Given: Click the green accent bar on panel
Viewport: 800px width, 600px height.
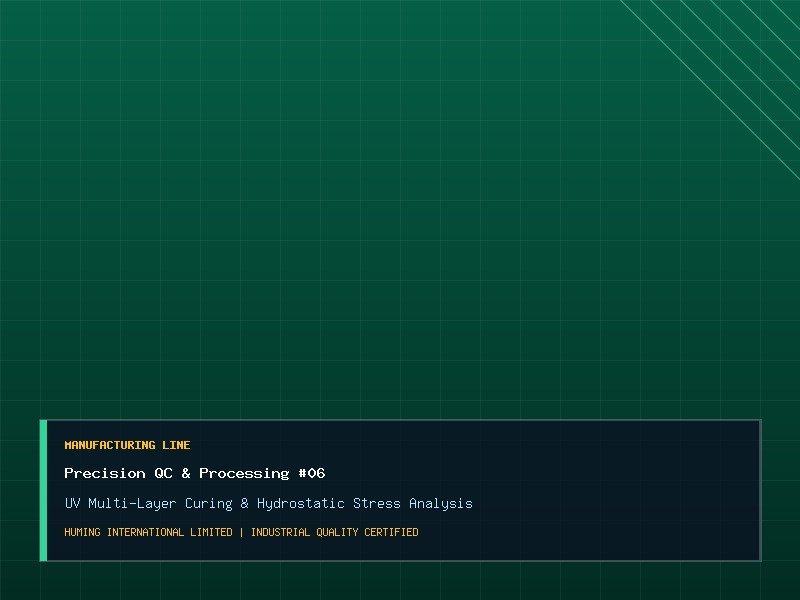Looking at the screenshot, I should tap(43, 490).
